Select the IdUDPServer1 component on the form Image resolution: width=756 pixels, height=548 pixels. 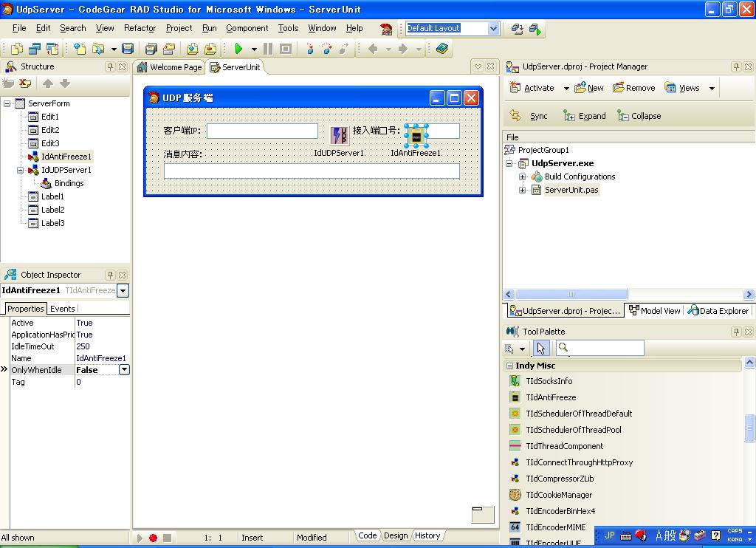click(x=340, y=135)
